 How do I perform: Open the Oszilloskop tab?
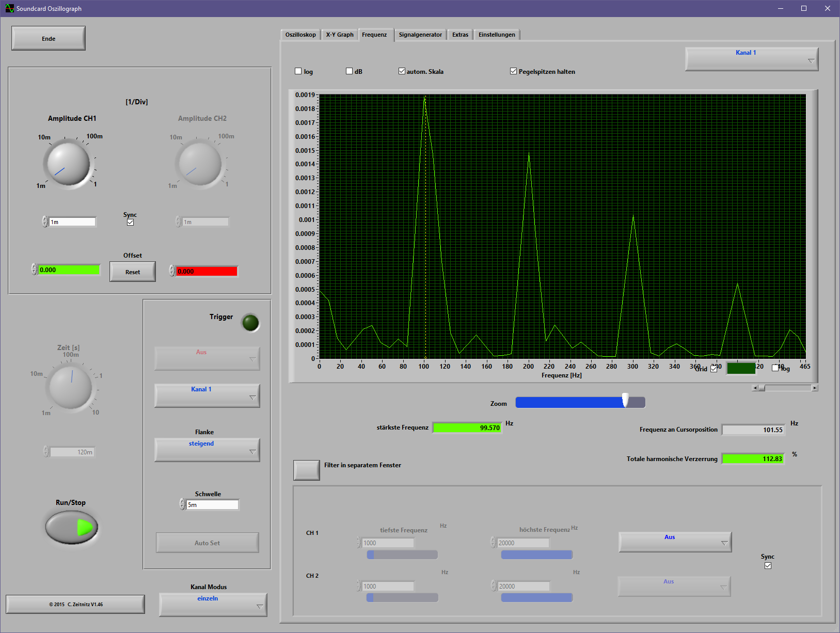pos(300,35)
